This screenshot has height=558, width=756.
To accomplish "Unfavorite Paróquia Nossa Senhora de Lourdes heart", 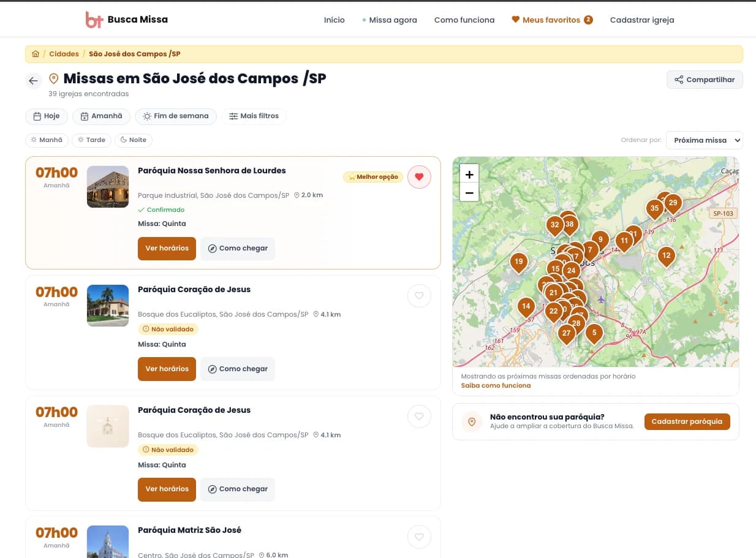I will pos(419,177).
